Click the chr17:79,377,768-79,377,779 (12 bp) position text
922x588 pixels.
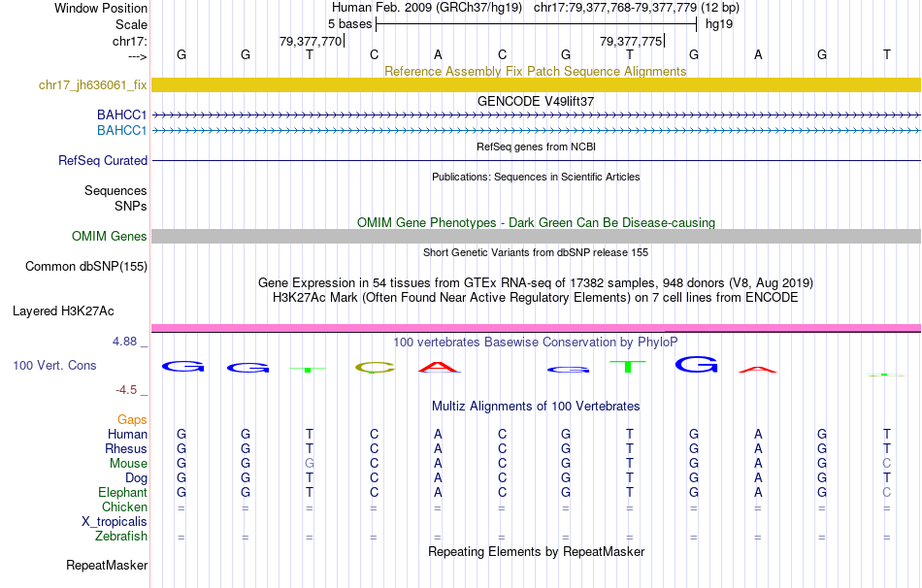coord(637,8)
